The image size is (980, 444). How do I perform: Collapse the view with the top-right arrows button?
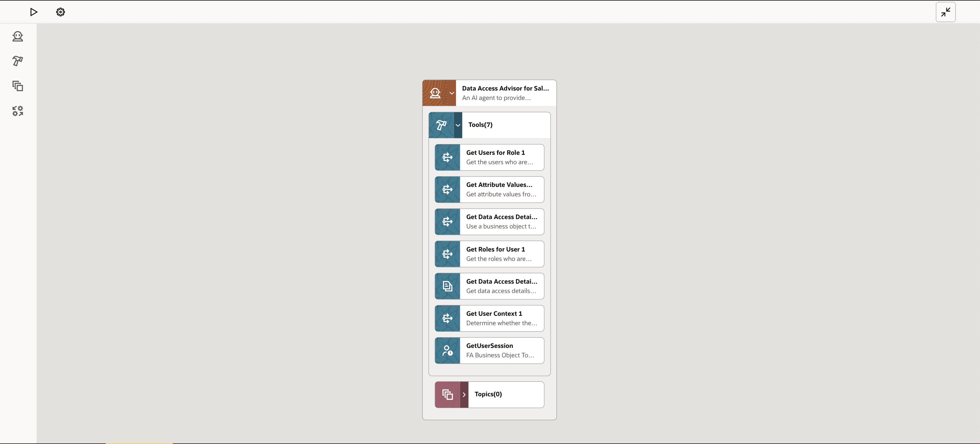(945, 12)
